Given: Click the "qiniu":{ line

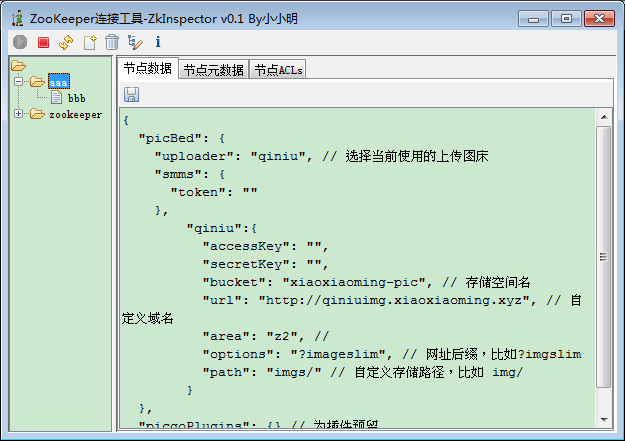Looking at the screenshot, I should pos(222,228).
